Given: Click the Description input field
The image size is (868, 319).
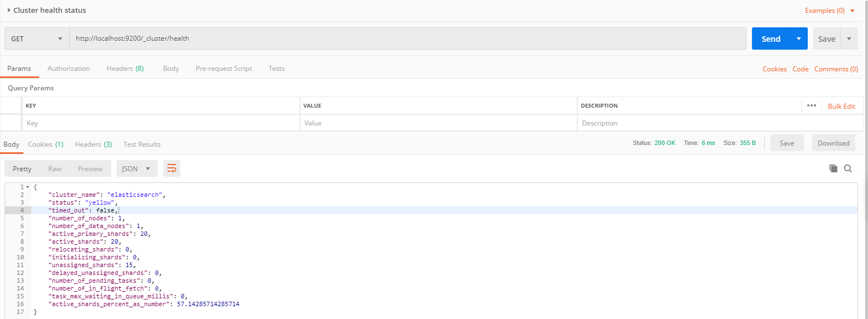Looking at the screenshot, I should 720,123.
